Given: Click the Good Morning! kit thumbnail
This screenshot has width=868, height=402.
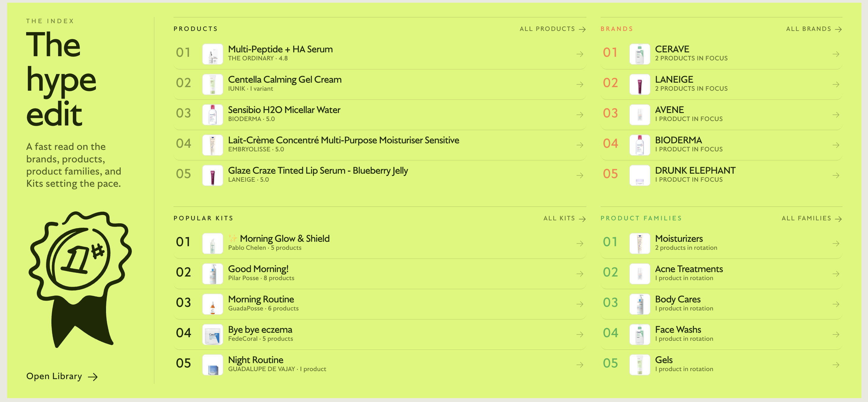Looking at the screenshot, I should pyautogui.click(x=213, y=274).
